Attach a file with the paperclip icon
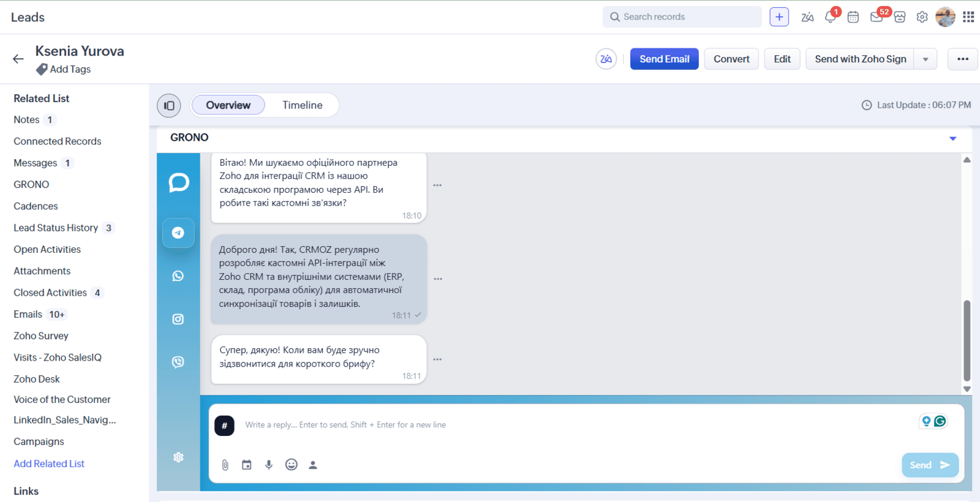Image resolution: width=980 pixels, height=502 pixels. click(225, 465)
